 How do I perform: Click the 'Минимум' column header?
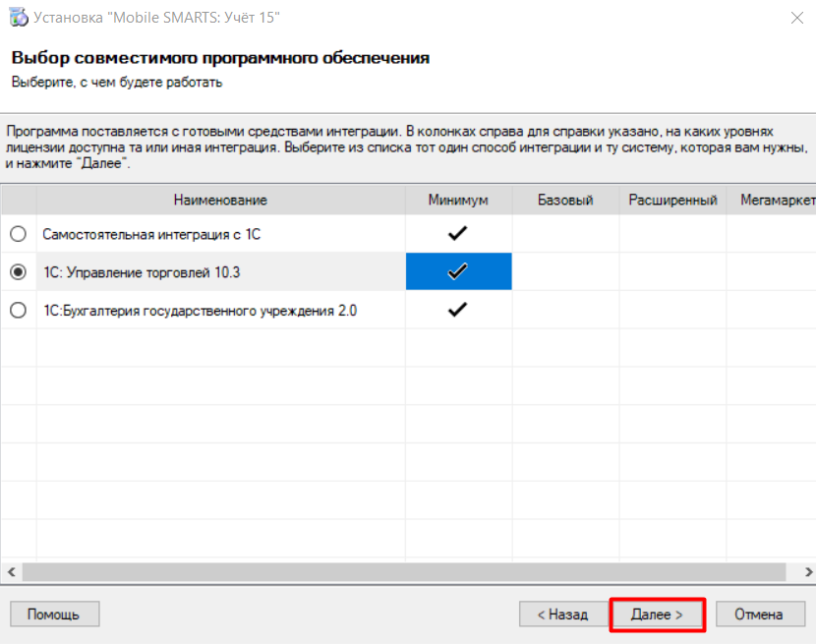(458, 200)
